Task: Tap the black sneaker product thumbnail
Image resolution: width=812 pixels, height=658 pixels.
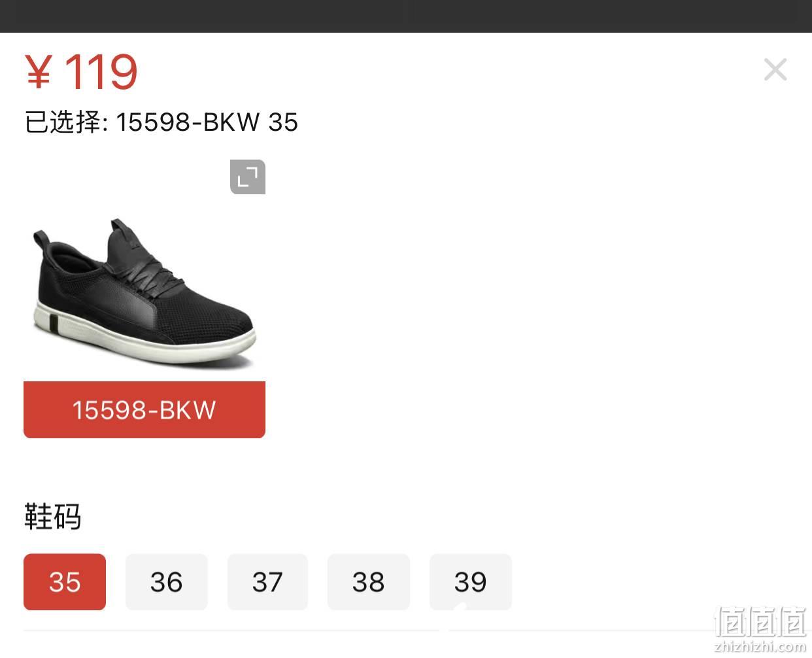Action: point(144,292)
